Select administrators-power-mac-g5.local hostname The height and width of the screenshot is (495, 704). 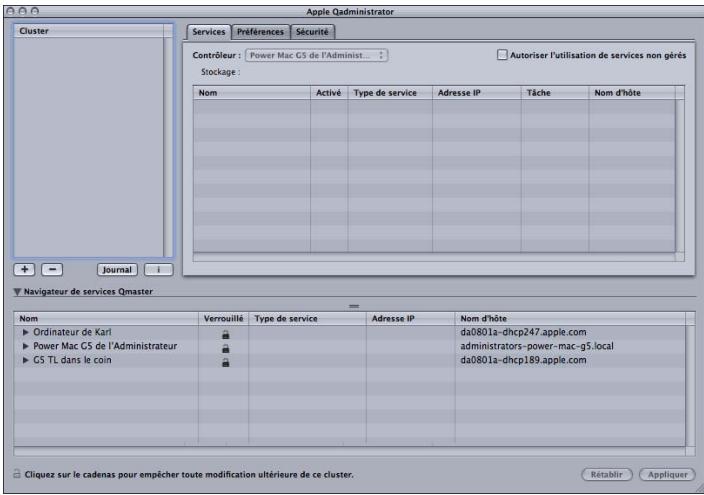[537, 346]
